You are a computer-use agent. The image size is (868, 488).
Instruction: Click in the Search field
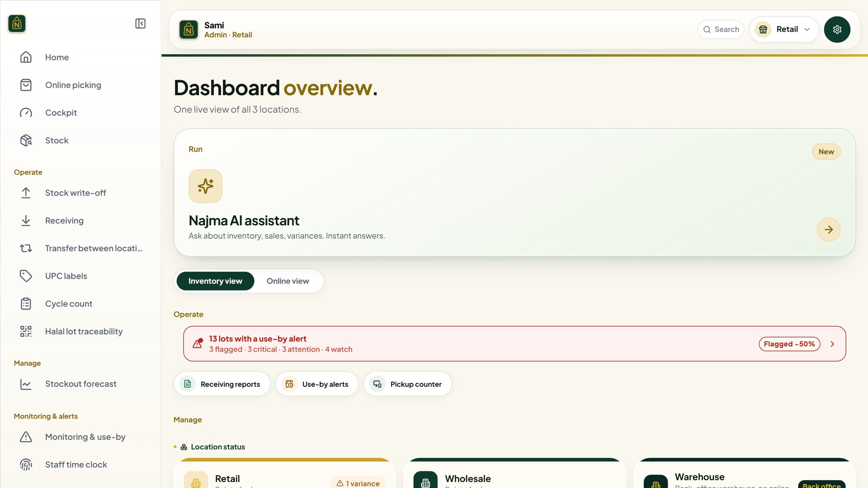pos(721,29)
